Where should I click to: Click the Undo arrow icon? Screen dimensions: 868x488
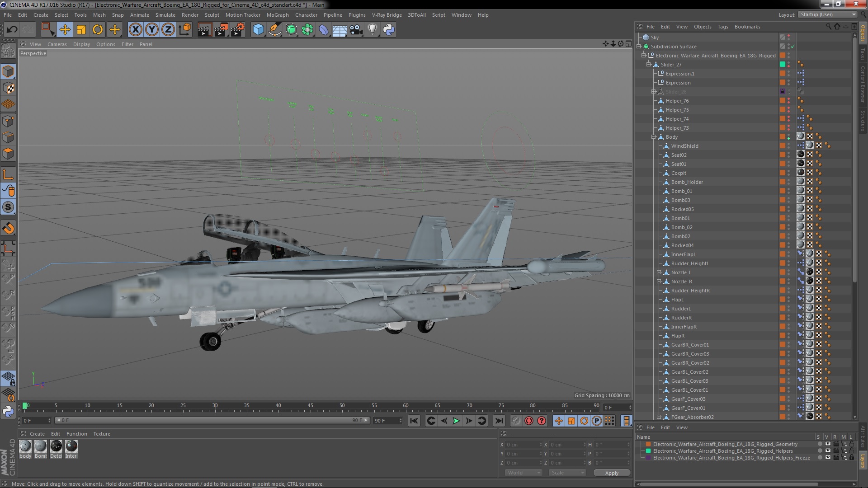click(12, 30)
